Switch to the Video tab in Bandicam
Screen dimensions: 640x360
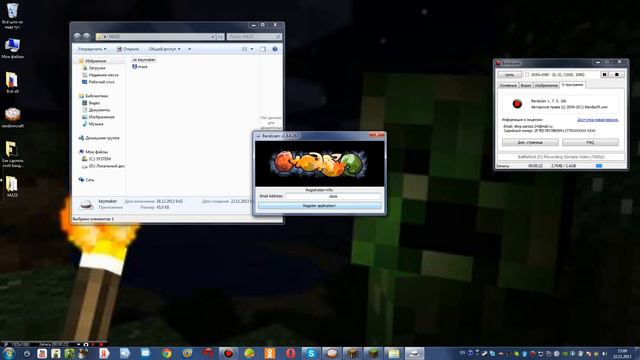(x=526, y=85)
